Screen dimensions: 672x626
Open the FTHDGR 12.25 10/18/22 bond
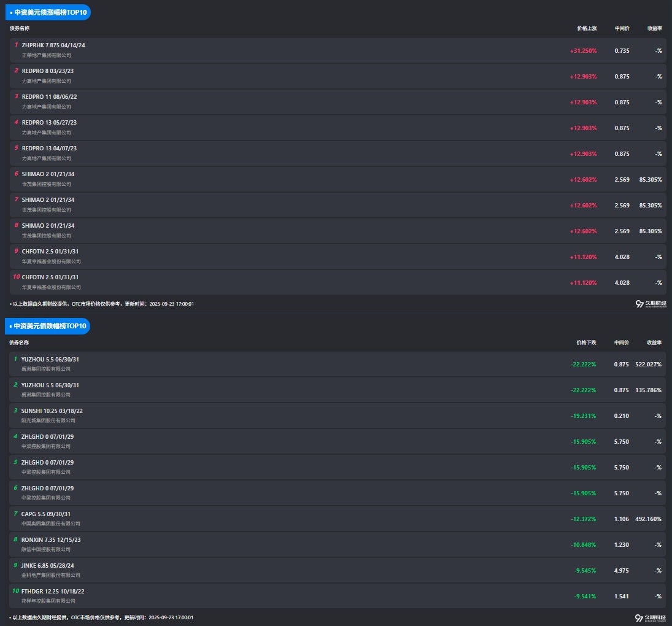(53, 591)
